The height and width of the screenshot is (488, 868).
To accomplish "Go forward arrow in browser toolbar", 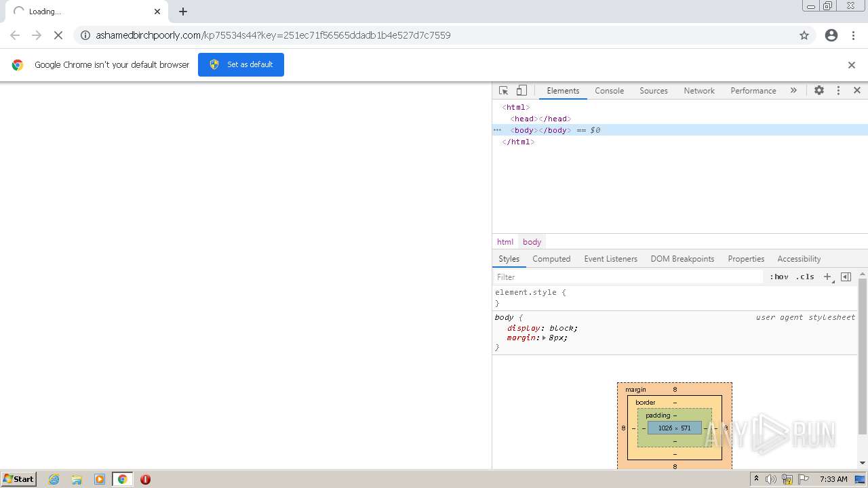I will 37,35.
